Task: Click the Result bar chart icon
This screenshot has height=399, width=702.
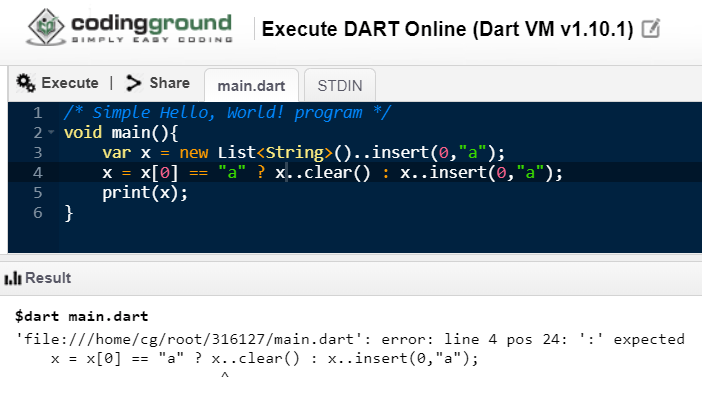Action: coord(13,278)
